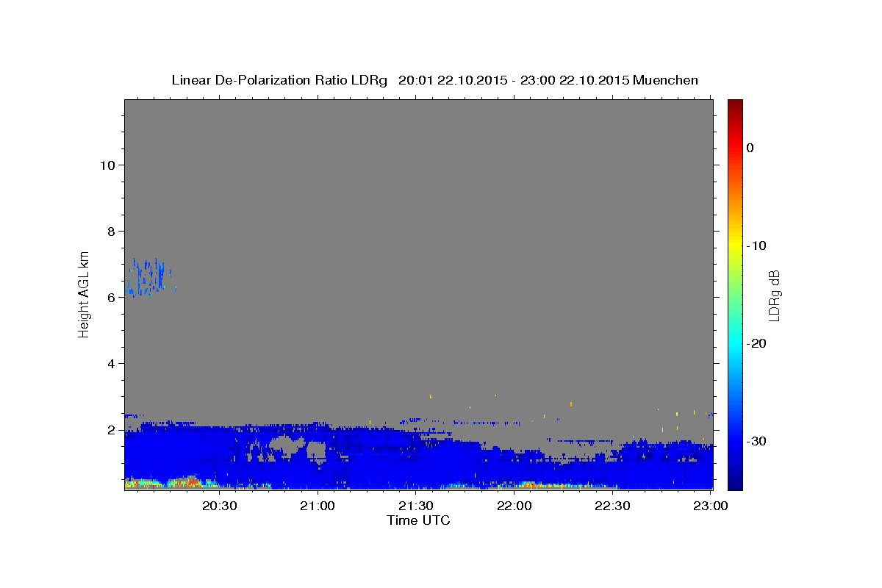Viewport: 882px width, 588px height.
Task: Click the 22:30 time tick label
Action: point(612,506)
